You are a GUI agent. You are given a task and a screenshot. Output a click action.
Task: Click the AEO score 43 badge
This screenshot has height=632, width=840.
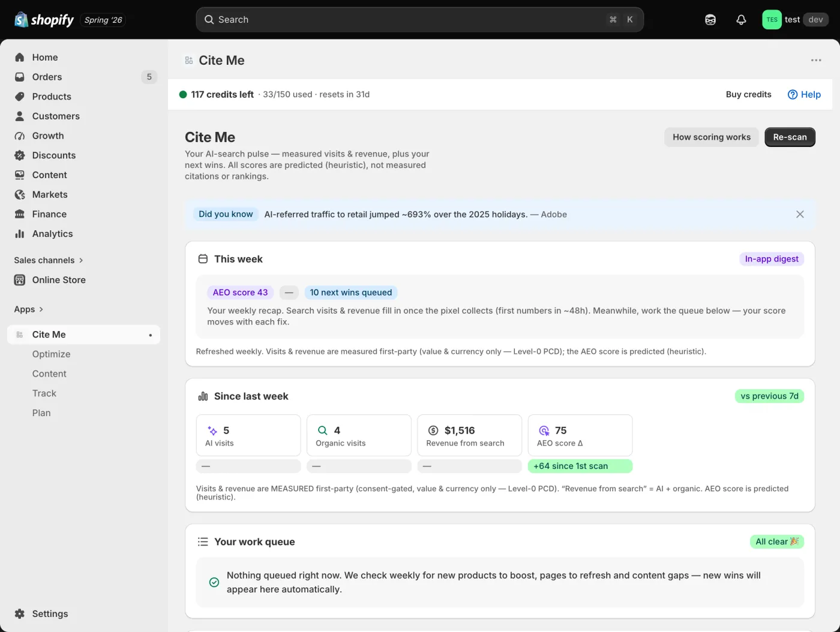pyautogui.click(x=240, y=293)
